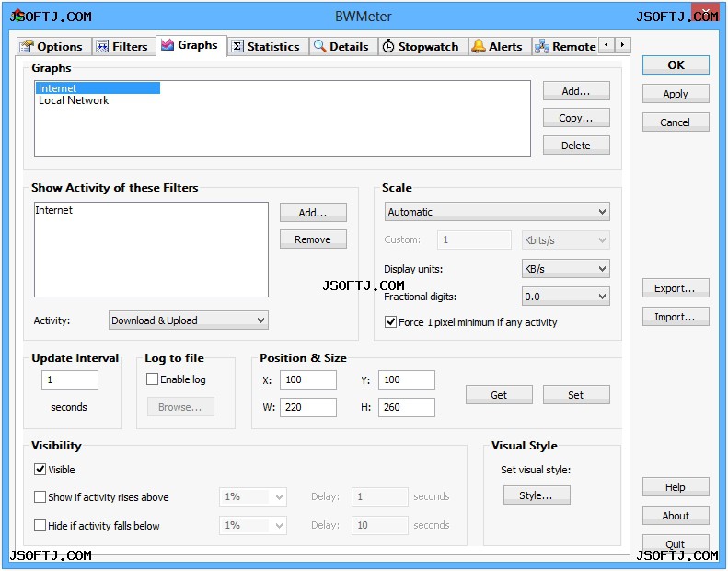The height and width of the screenshot is (571, 728).
Task: Click the Set position button
Action: click(576, 395)
